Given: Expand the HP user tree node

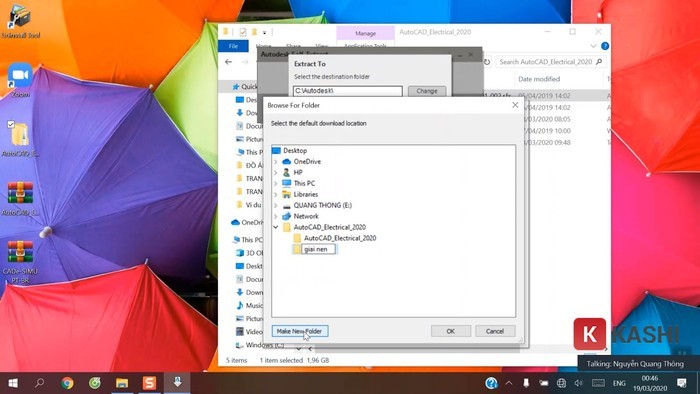Looking at the screenshot, I should (x=275, y=172).
